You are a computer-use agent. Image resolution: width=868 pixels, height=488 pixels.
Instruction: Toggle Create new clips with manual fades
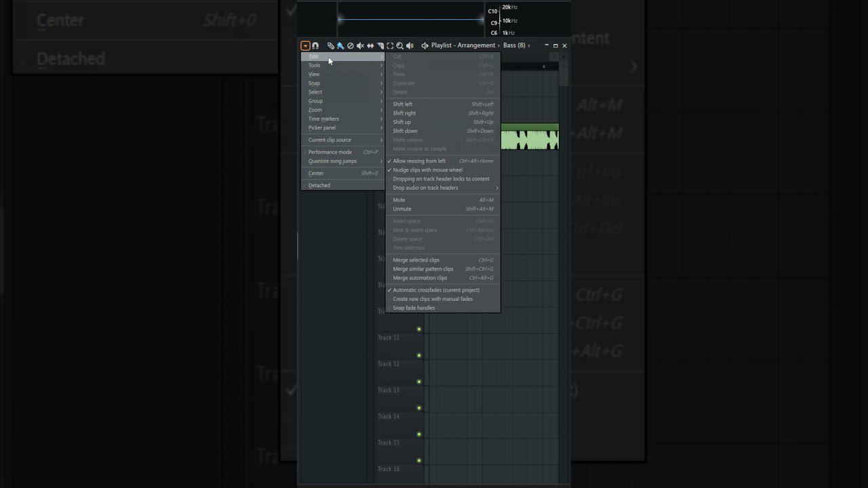tap(443, 299)
